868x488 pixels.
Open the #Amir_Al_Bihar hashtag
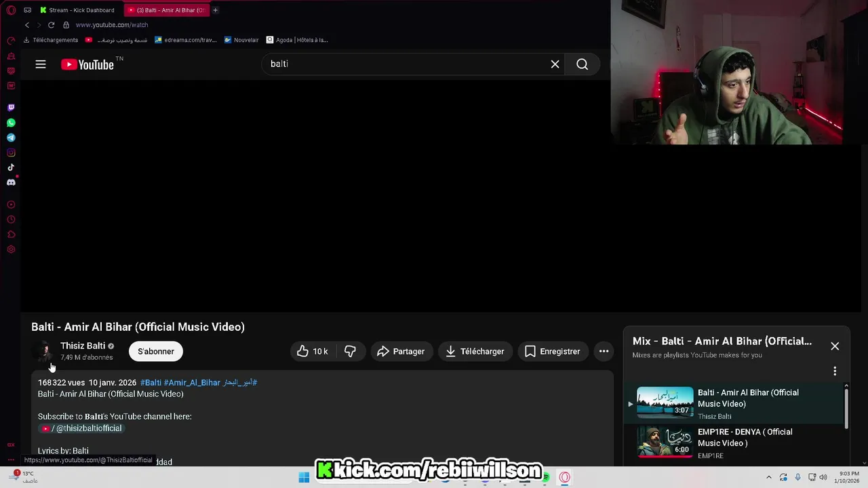(192, 382)
